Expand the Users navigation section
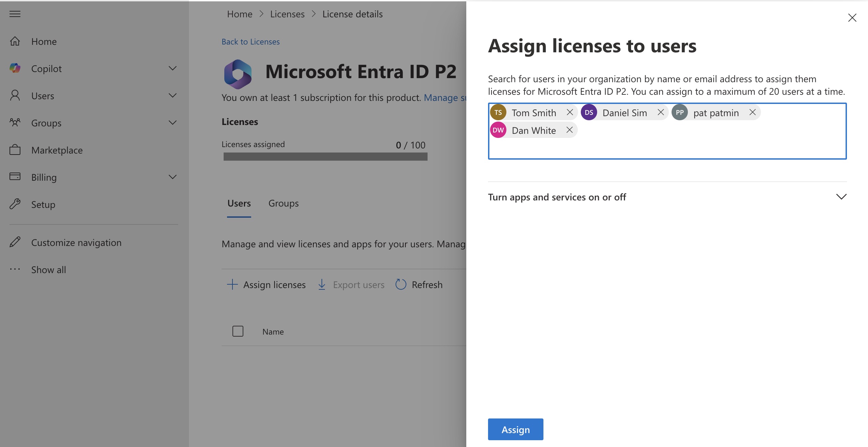This screenshot has height=447, width=868. pos(173,95)
